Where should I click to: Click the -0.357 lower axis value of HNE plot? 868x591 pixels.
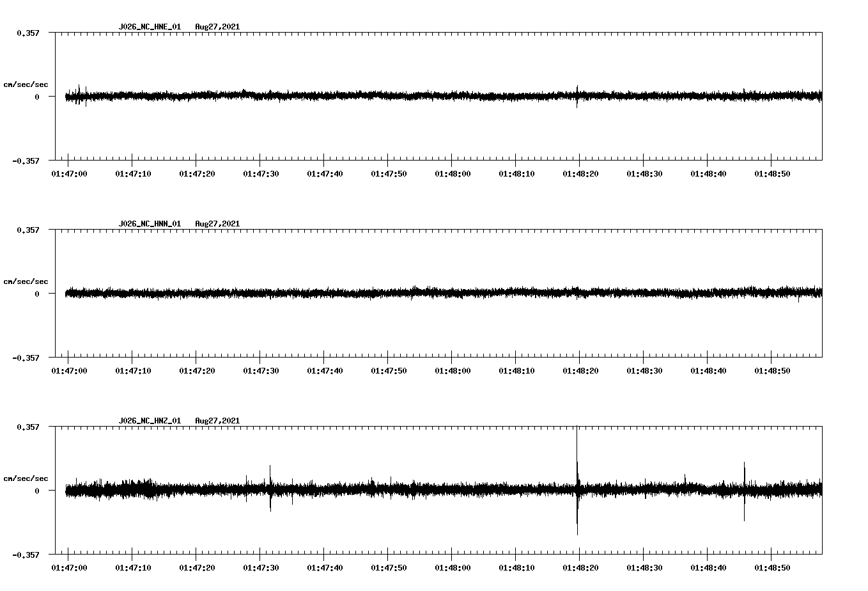click(x=26, y=161)
